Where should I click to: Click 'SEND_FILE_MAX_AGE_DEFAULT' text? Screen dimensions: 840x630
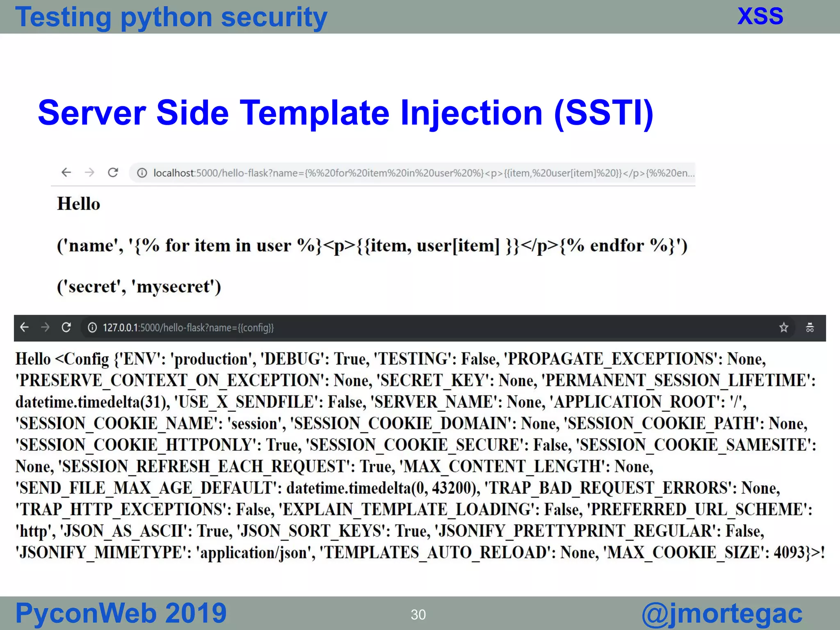(x=146, y=488)
